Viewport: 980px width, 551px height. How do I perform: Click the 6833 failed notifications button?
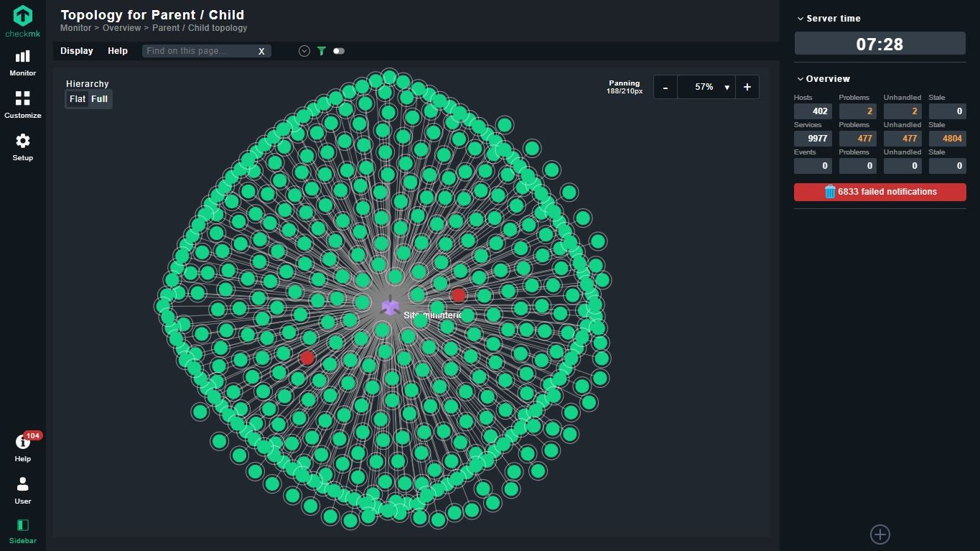point(879,192)
